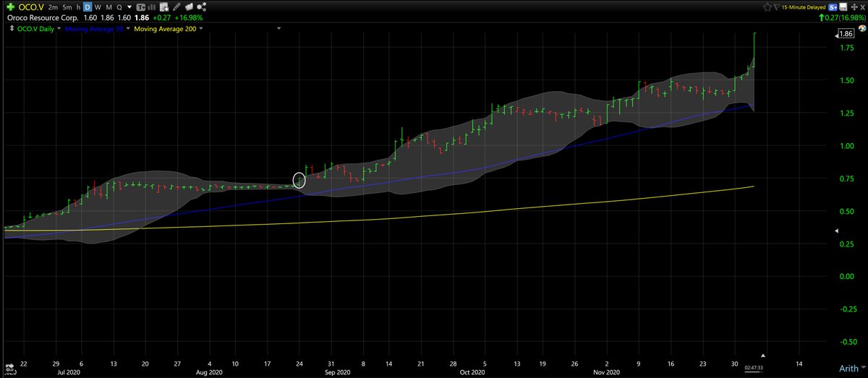
Task: Click the bar chart type icon
Action: (x=152, y=7)
